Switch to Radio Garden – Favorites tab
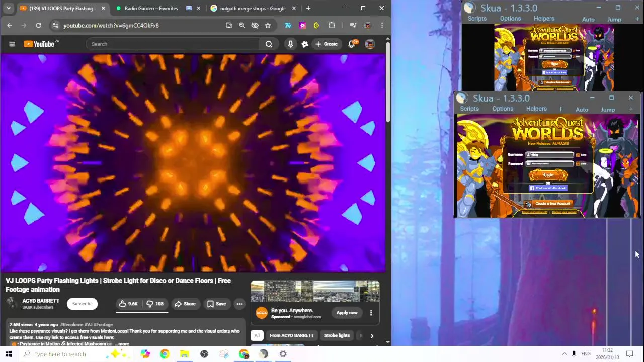This screenshot has width=644, height=362. click(x=151, y=8)
